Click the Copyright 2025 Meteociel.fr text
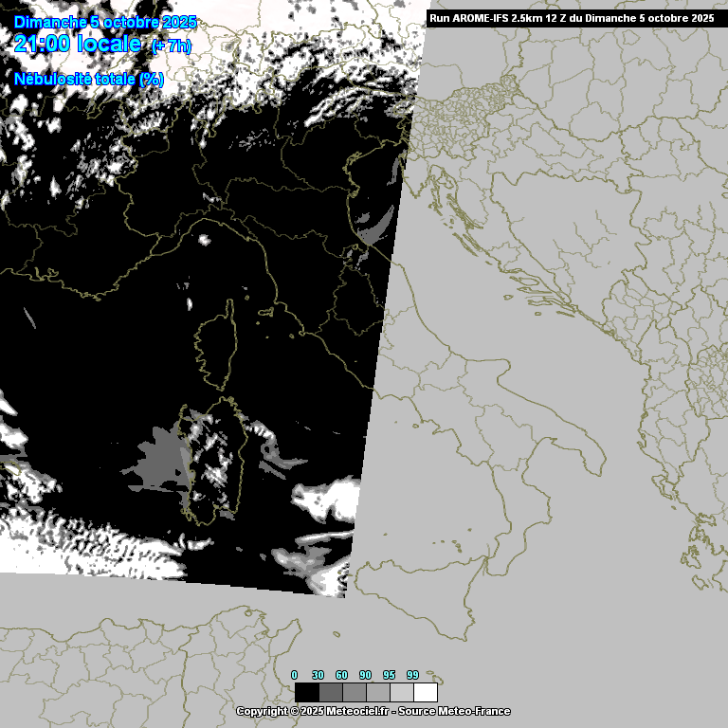728x728 pixels. [x=373, y=711]
